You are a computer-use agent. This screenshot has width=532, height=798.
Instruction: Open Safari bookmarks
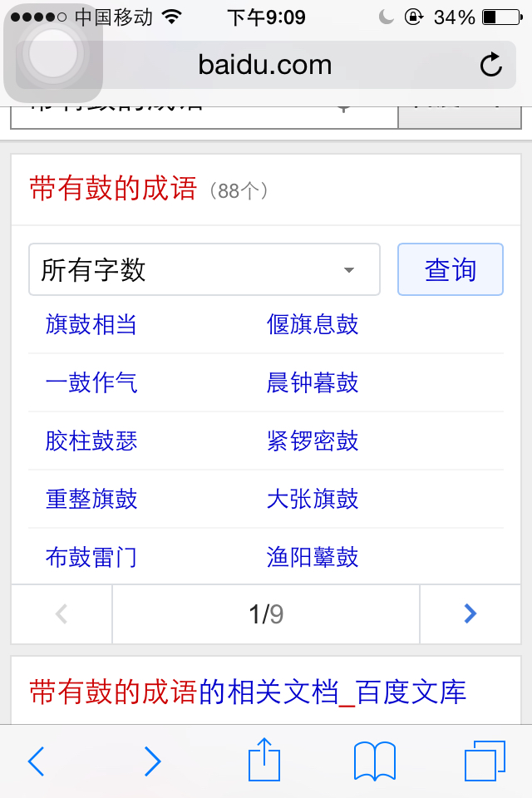pyautogui.click(x=376, y=760)
